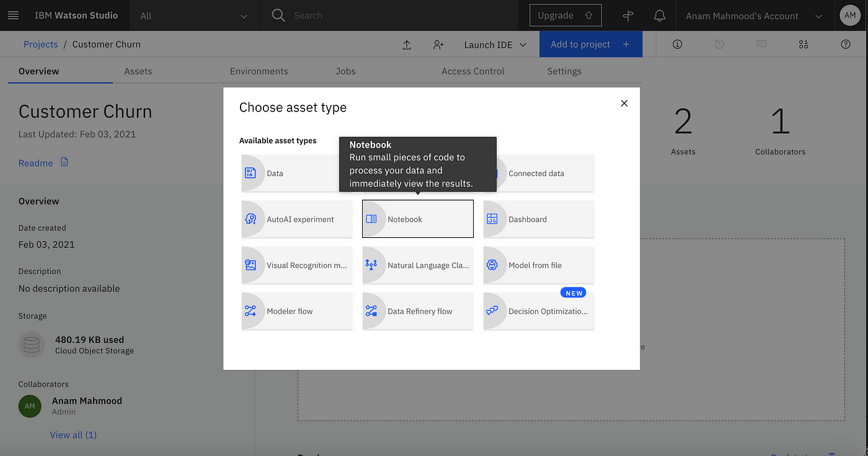Open the comments icon

coord(761,45)
